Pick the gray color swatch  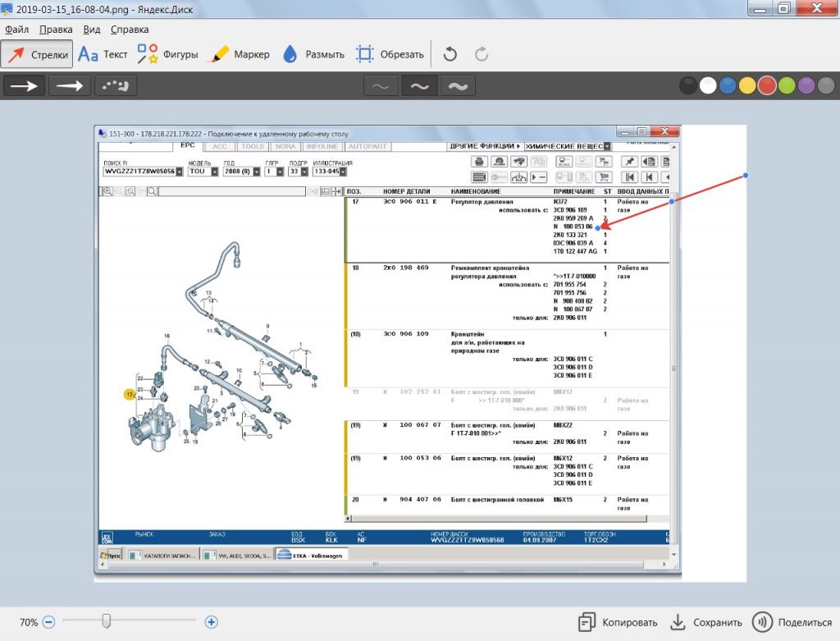[x=826, y=85]
